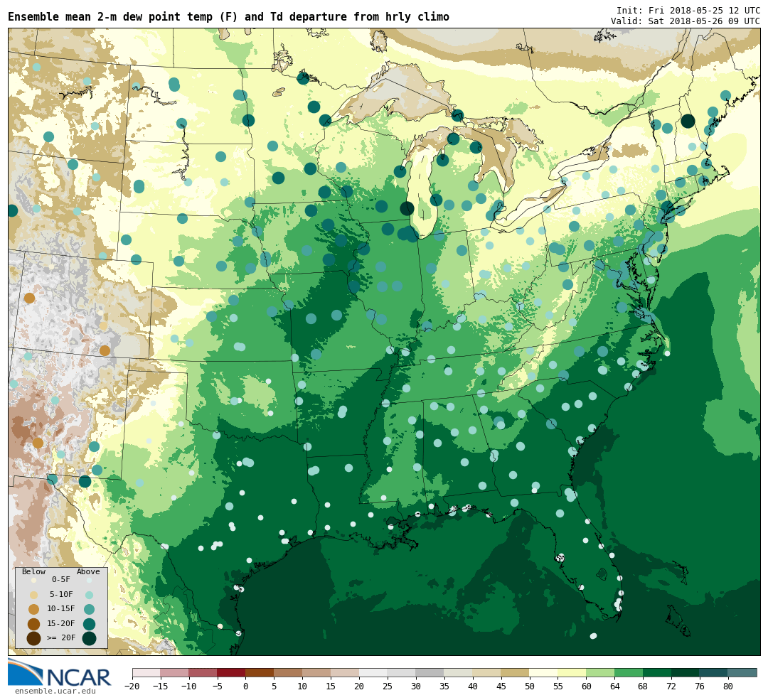Viewport: 768px width, 700px height.
Task: Click the 50 tick label on the colorbar
Action: tap(530, 686)
